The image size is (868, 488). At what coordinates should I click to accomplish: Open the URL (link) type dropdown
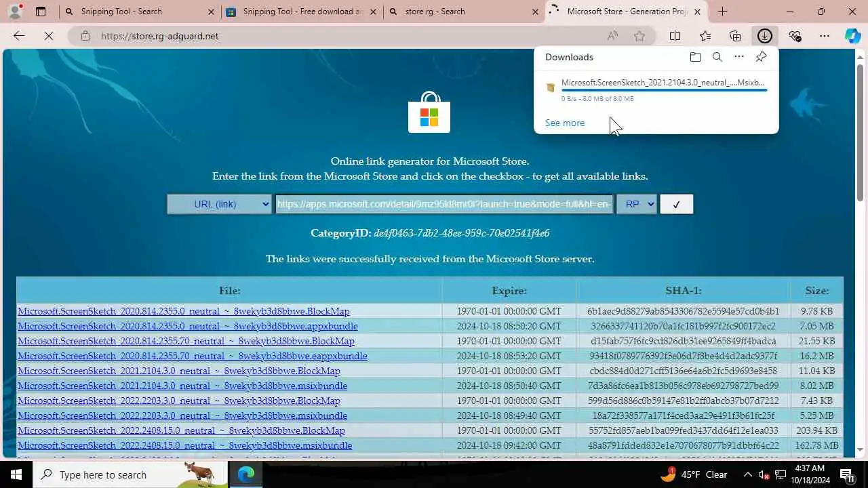coord(220,204)
